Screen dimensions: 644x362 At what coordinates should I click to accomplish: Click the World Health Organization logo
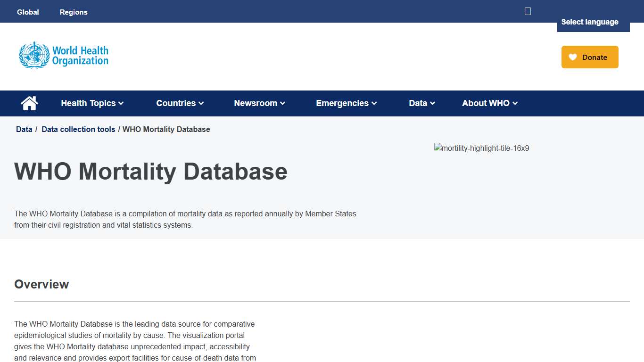(x=63, y=55)
